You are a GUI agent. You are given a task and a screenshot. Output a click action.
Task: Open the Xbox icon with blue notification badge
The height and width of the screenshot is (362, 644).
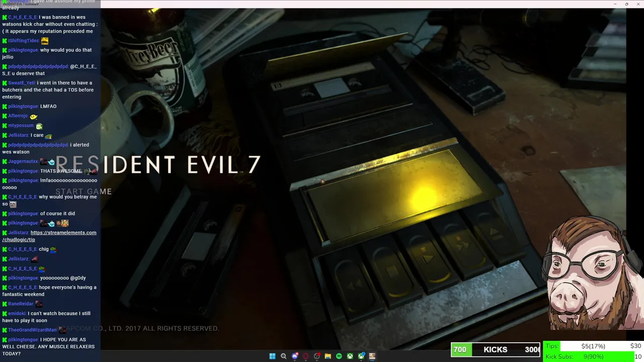(x=361, y=356)
